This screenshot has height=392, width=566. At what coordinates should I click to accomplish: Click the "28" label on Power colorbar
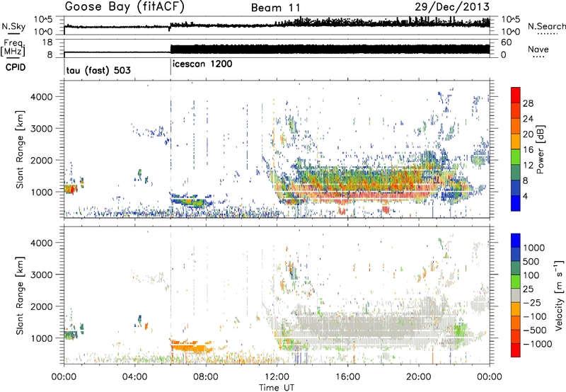coord(528,103)
